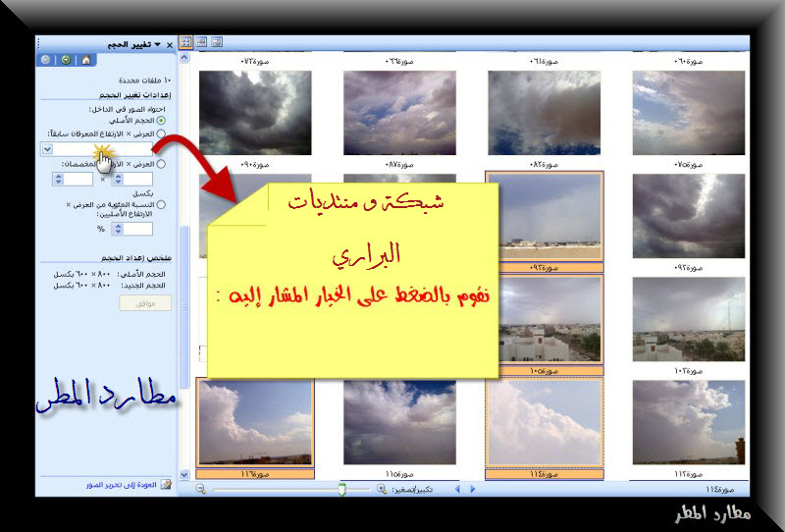The width and height of the screenshot is (785, 532).
Task: Click the percentage value spinner
Action: (x=118, y=229)
